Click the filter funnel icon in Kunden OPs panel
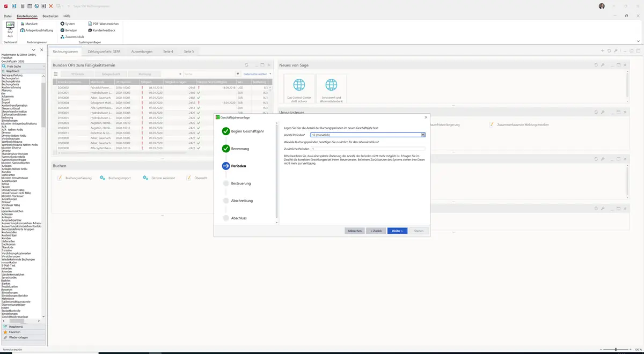Image resolution: width=644 pixels, height=354 pixels. point(238,74)
